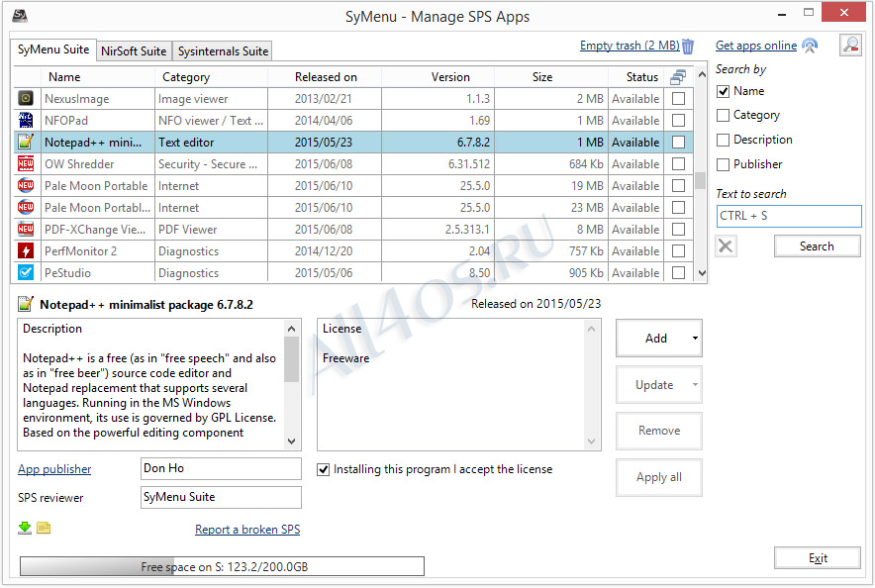This screenshot has height=588, width=875.
Task: Click the SPS reviewer field
Action: click(221, 497)
